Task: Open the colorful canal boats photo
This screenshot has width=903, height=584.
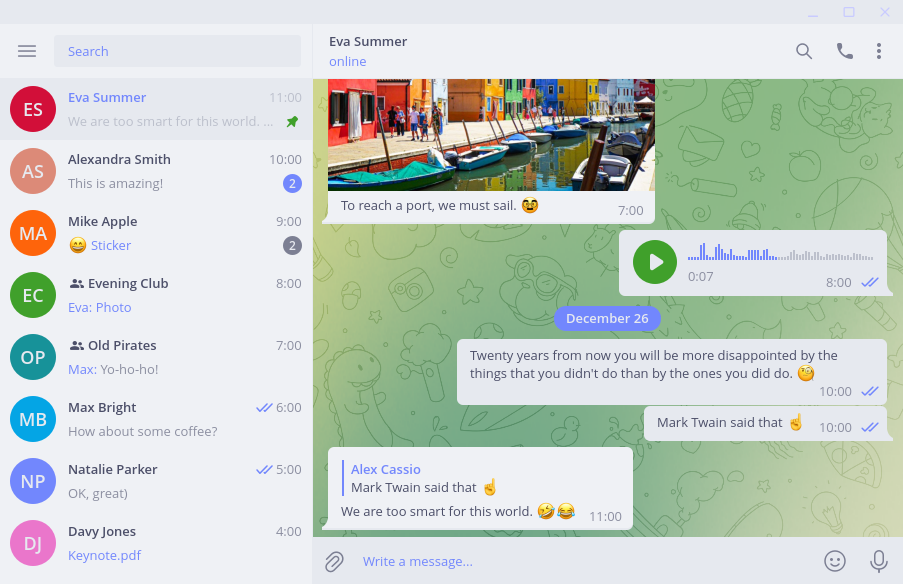Action: (491, 135)
